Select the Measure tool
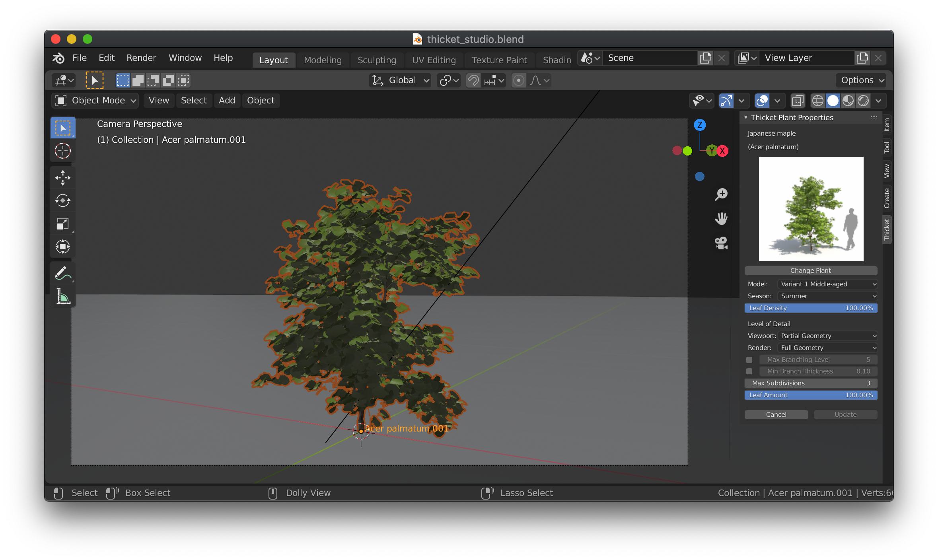 pos(63,297)
